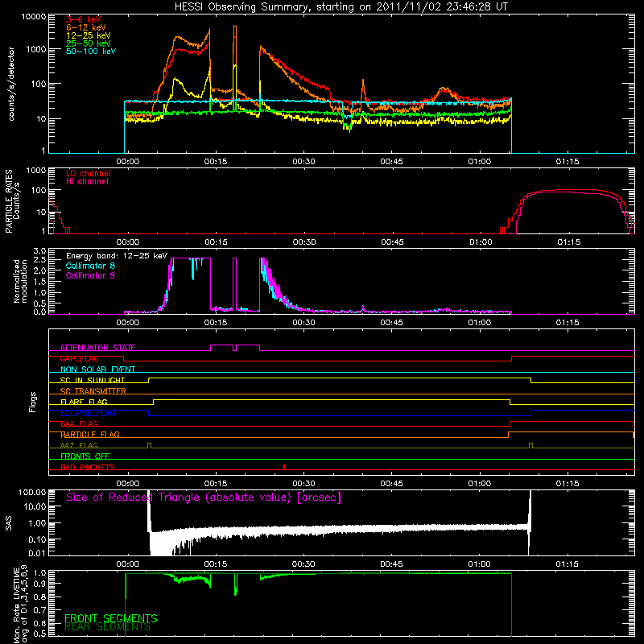Click the ECLIPSE_FLAG label
The width and height of the screenshot is (644, 644).
point(88,413)
